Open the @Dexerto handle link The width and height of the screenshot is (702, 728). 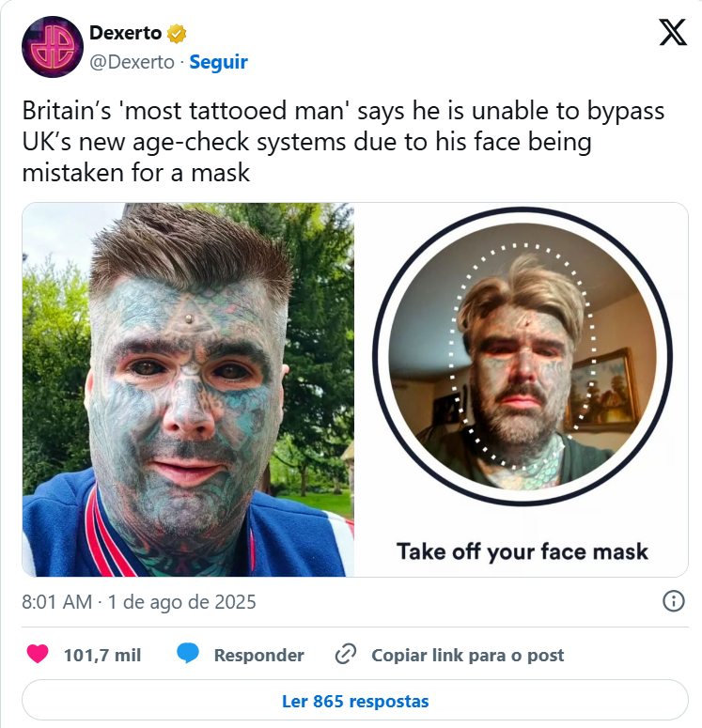132,62
